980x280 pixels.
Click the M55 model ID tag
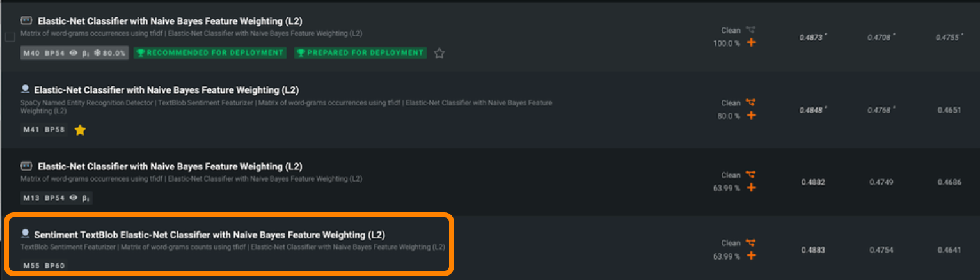(31, 266)
